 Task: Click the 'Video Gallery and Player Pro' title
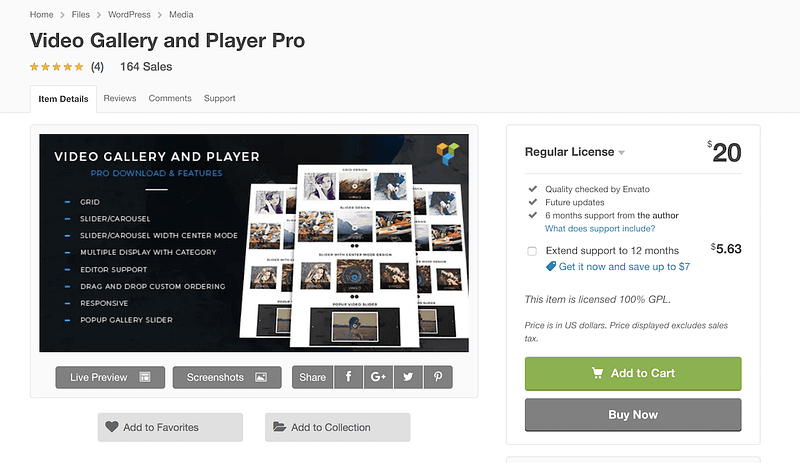tap(167, 41)
